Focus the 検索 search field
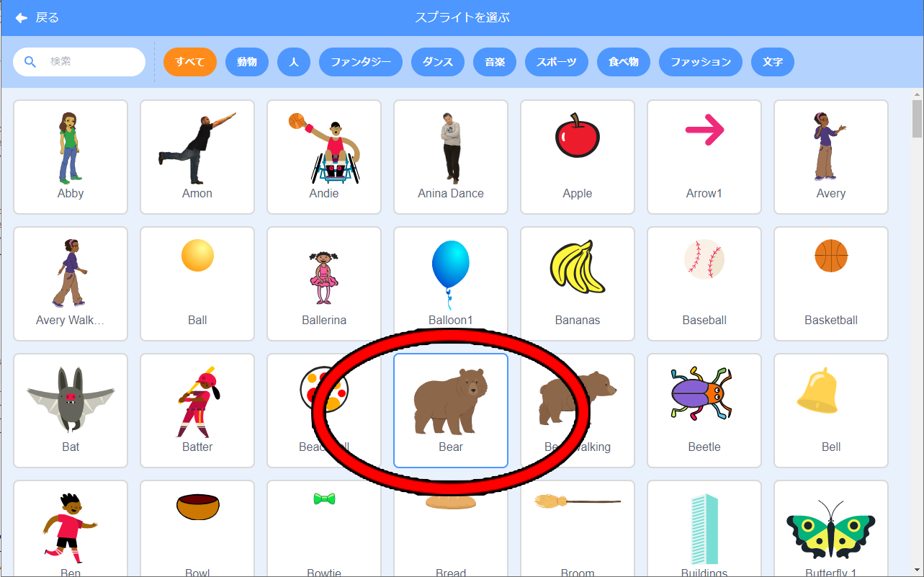This screenshot has width=924, height=577. (79, 62)
